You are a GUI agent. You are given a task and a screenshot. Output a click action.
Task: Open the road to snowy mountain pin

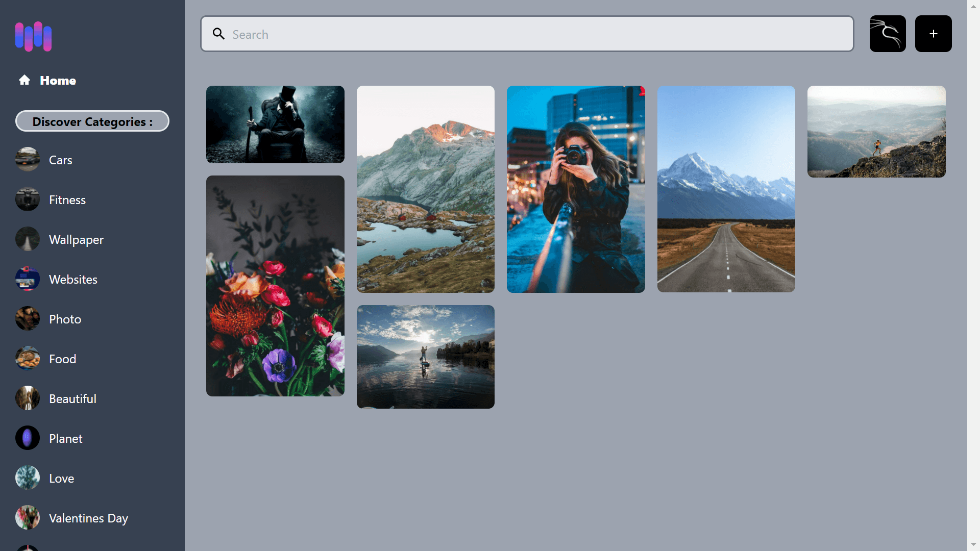click(x=726, y=189)
